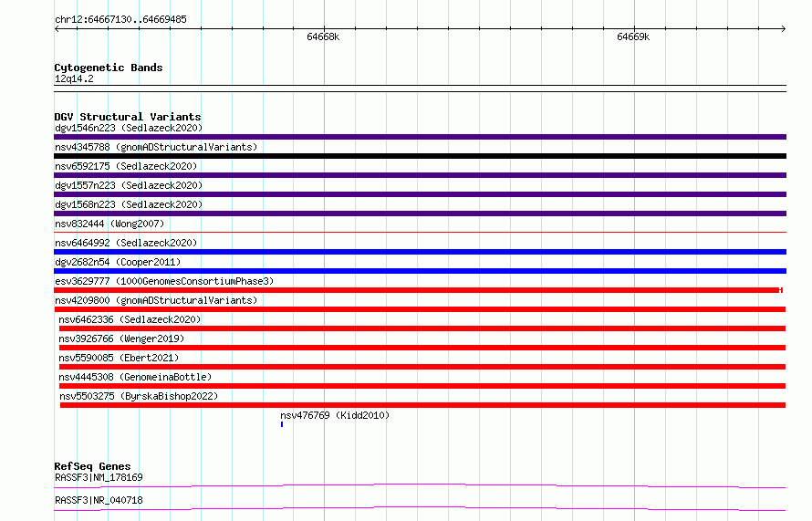The image size is (812, 521).
Task: Click the purple bar under dgv1557n223
Action: 420,194
